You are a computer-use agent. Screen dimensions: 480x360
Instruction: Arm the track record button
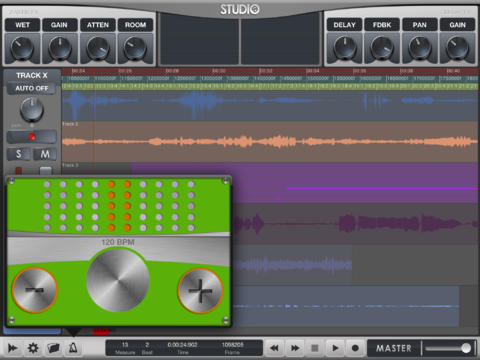click(32, 137)
